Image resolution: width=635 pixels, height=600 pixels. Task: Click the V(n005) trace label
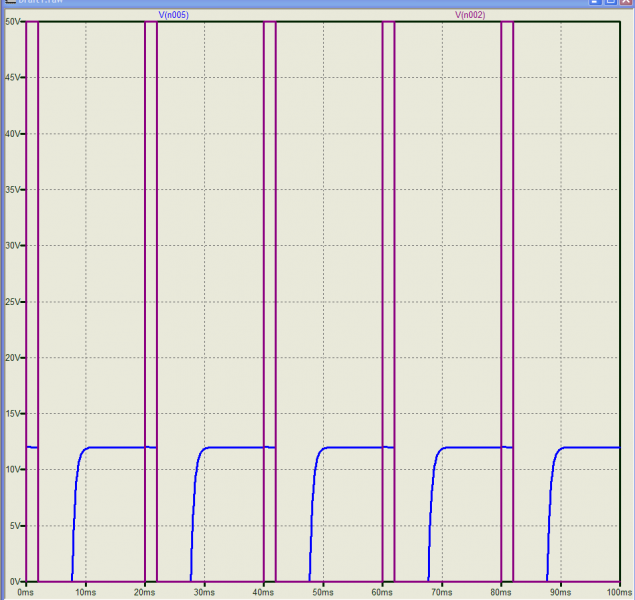[174, 15]
